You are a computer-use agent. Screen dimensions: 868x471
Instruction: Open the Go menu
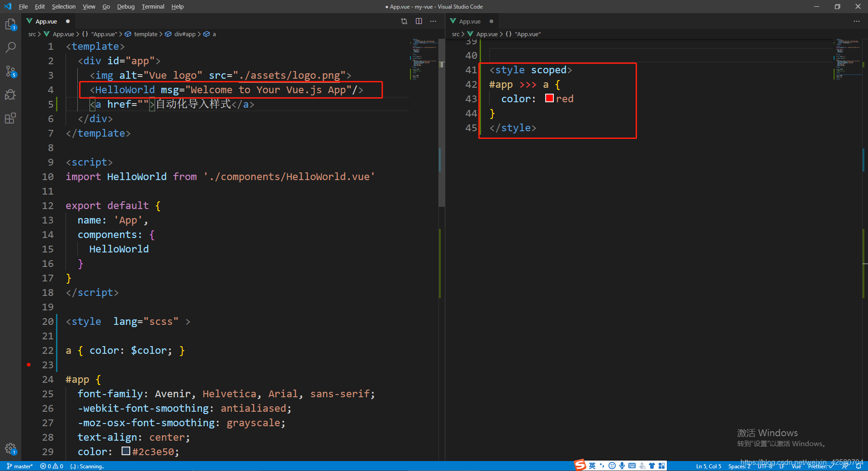pos(106,6)
